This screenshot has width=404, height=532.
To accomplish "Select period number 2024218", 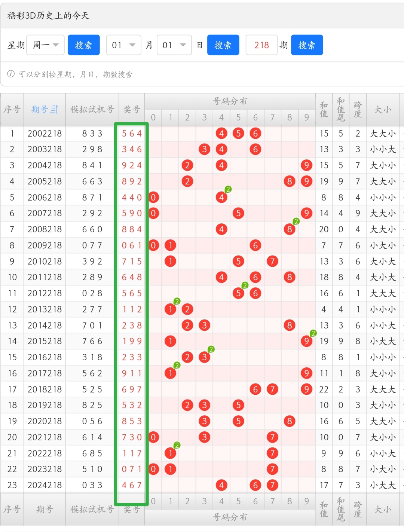I will click(45, 485).
